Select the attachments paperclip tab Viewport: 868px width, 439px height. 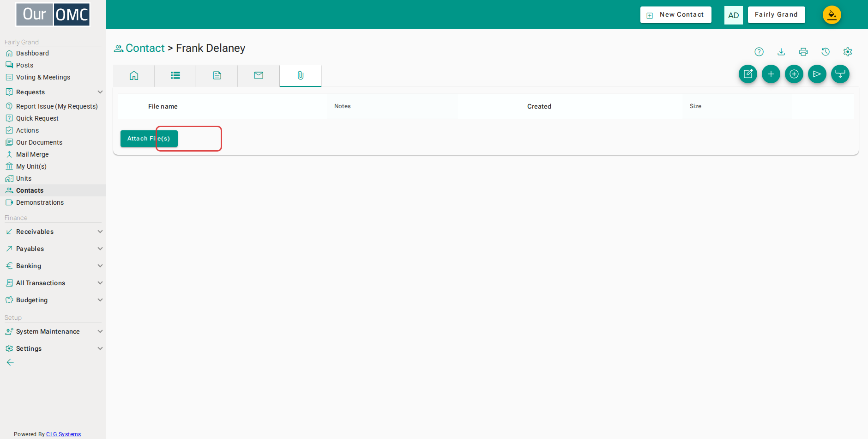tap(301, 75)
